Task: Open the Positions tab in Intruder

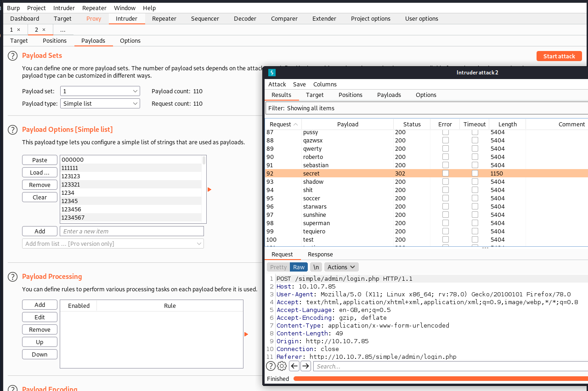Action: point(55,40)
